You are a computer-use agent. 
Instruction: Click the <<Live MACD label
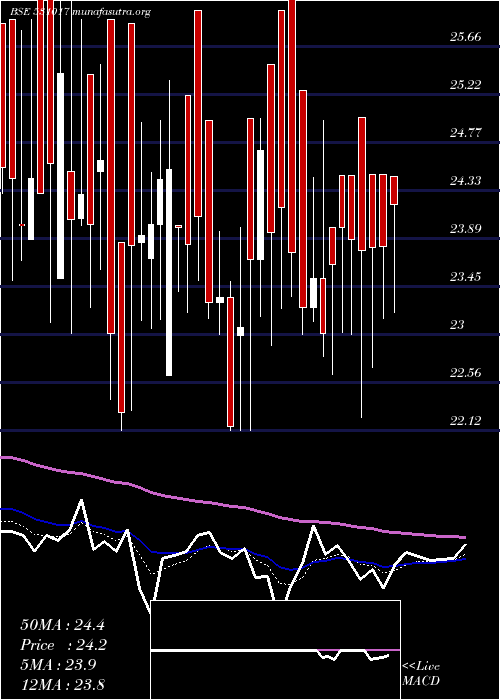coord(421,674)
